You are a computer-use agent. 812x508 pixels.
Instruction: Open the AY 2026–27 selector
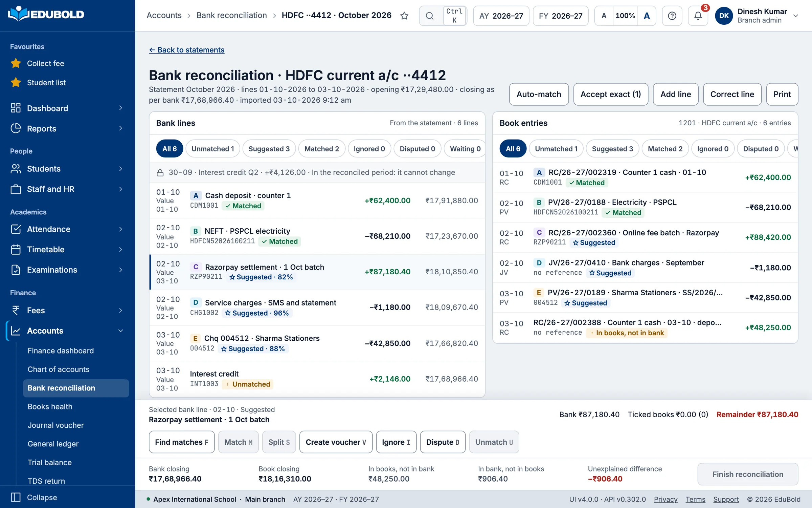click(501, 16)
